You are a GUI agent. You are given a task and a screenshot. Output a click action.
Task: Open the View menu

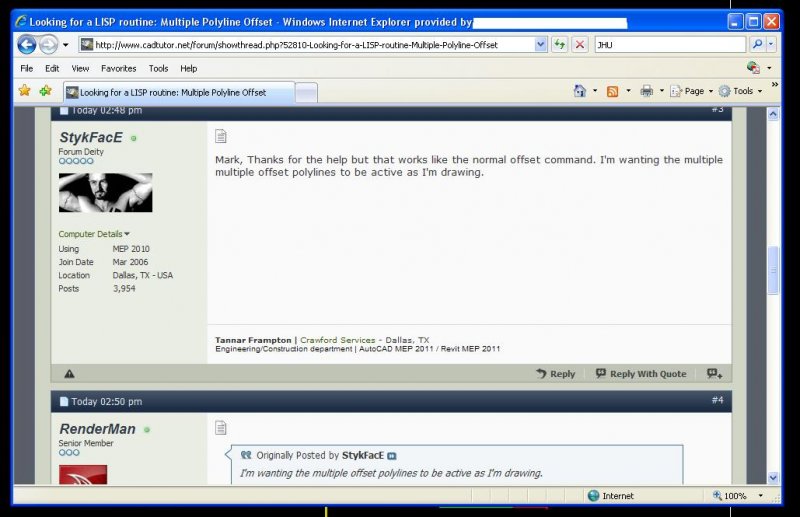80,68
